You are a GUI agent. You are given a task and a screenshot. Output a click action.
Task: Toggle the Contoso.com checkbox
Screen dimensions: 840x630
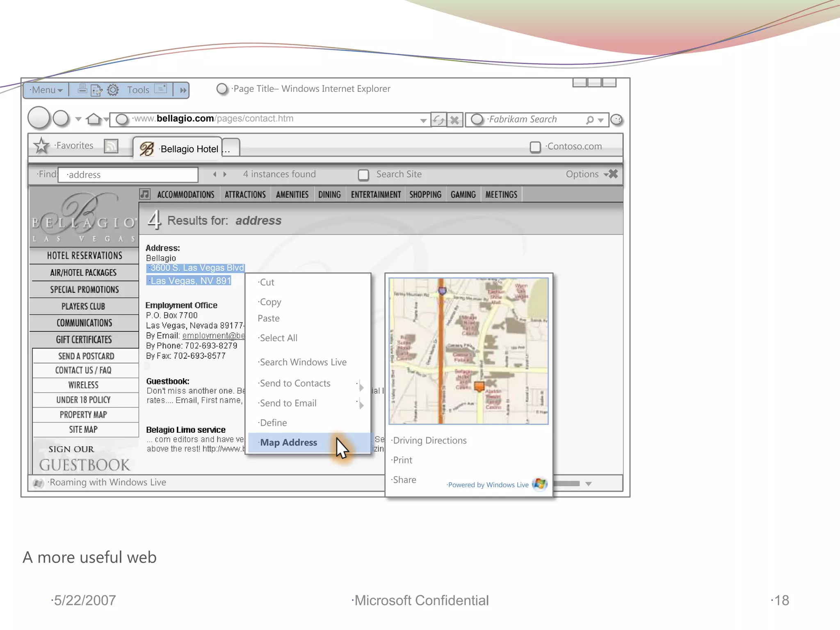[535, 147]
